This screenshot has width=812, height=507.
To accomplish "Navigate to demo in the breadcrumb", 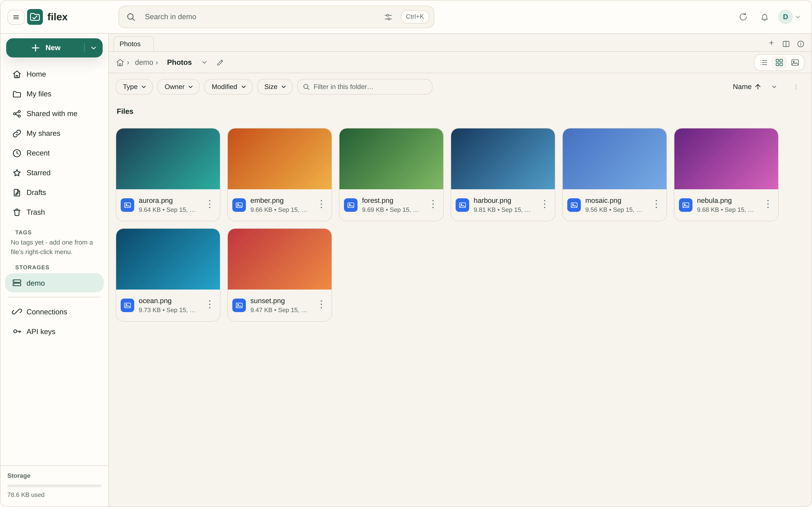I will [144, 62].
